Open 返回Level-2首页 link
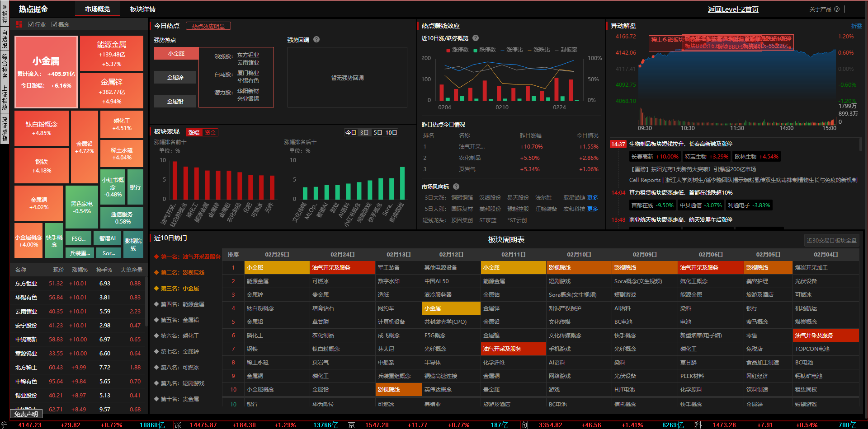 pyautogui.click(x=733, y=9)
